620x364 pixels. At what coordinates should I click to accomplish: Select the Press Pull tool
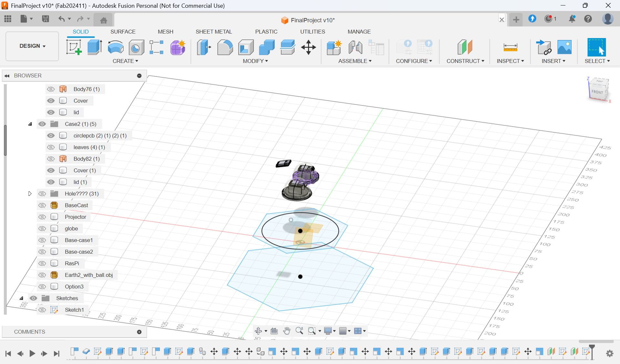(x=204, y=47)
